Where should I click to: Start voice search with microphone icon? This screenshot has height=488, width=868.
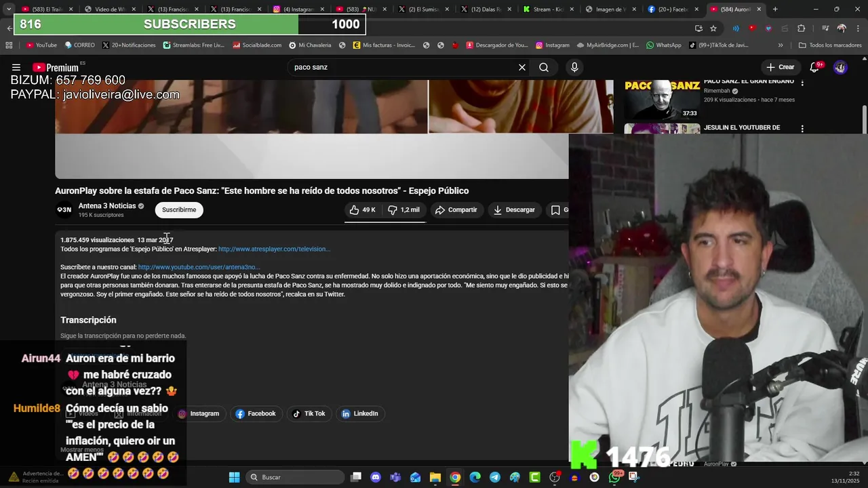pyautogui.click(x=574, y=67)
